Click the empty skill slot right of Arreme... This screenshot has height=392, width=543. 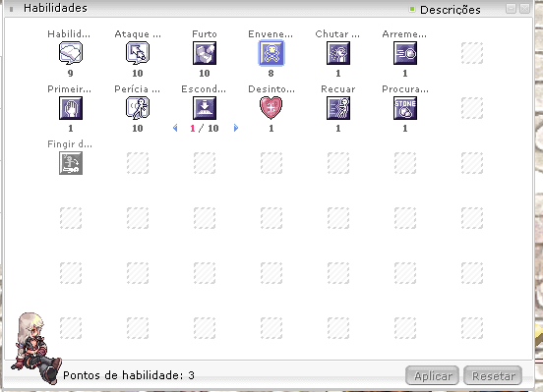pos(472,53)
